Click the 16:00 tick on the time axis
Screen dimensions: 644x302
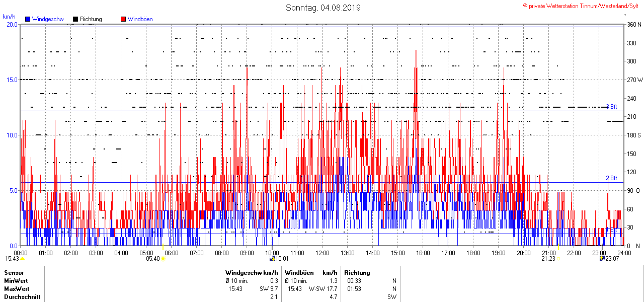point(423,253)
